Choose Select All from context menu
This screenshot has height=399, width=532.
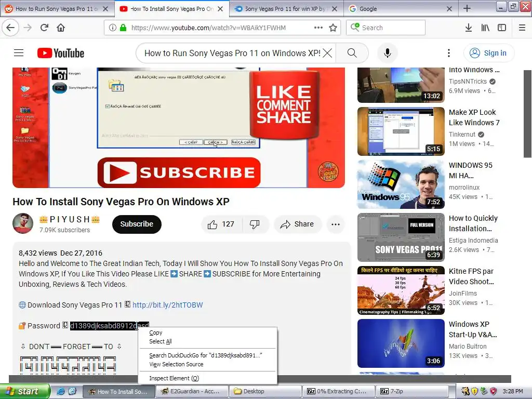coord(161,341)
